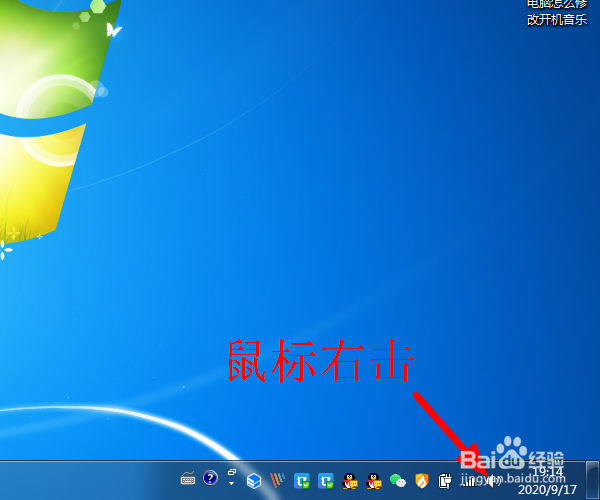Image resolution: width=600 pixels, height=500 pixels.
Task: Click the colored diagonal stripes tray icon
Action: (x=277, y=480)
